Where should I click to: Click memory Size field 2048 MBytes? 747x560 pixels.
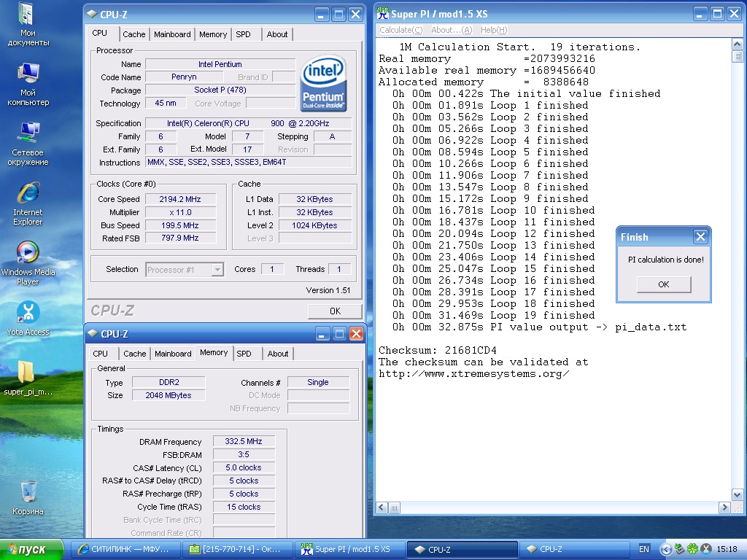click(x=169, y=395)
